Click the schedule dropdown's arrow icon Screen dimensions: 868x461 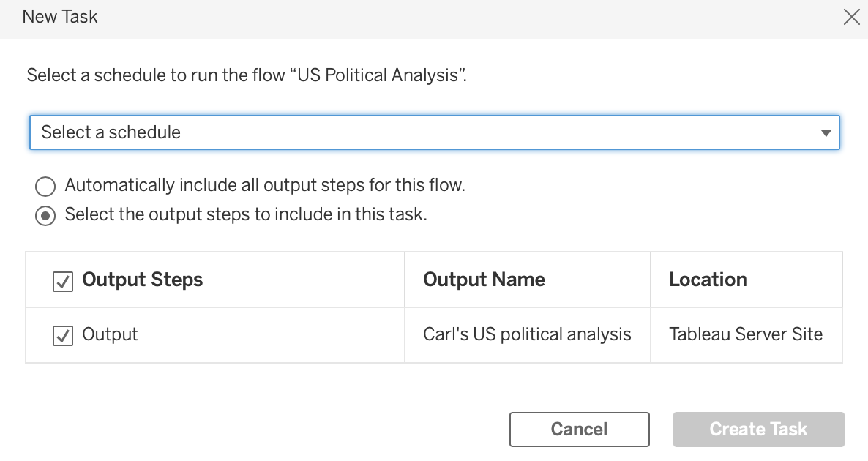pos(826,133)
